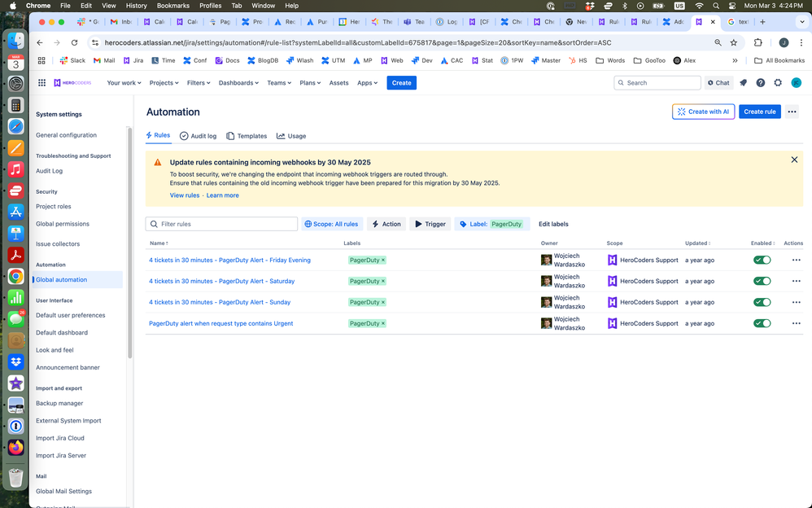The image size is (812, 508).
Task: Go back using Chrome's back arrow
Action: click(x=40, y=42)
